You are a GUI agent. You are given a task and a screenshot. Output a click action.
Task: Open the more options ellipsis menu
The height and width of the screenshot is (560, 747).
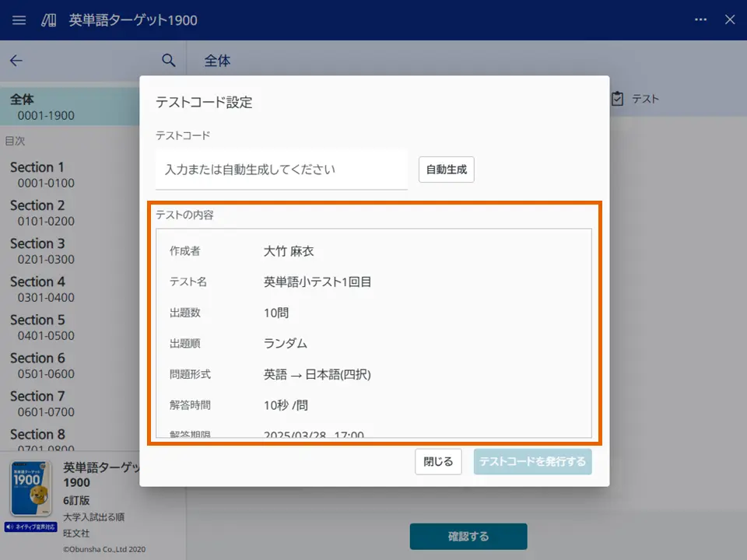700,20
